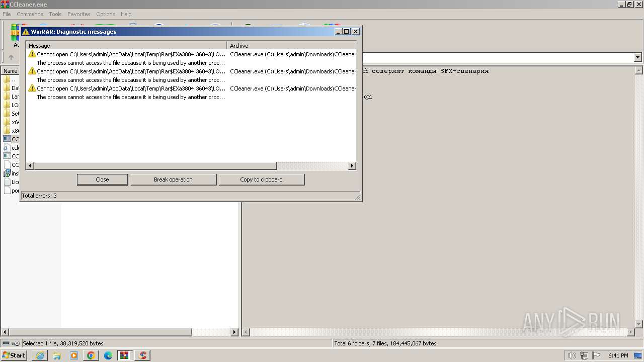Click the WinRAR Diagnostic messages title bar warning icon

[x=26, y=31]
